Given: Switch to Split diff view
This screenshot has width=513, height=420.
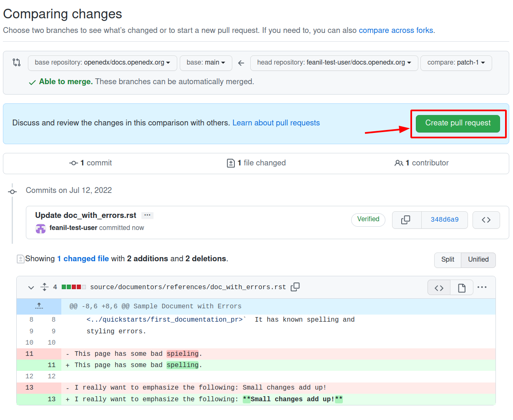Looking at the screenshot, I should pyautogui.click(x=448, y=260).
